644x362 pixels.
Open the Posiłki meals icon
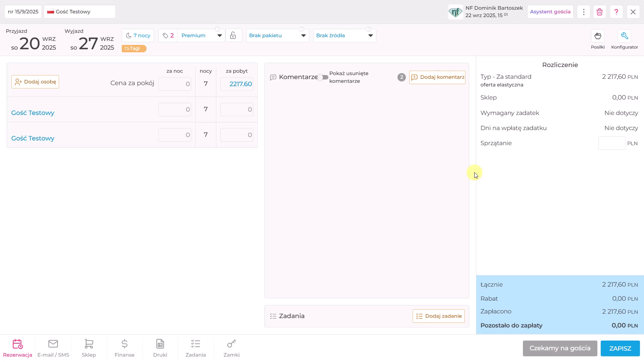pos(598,36)
